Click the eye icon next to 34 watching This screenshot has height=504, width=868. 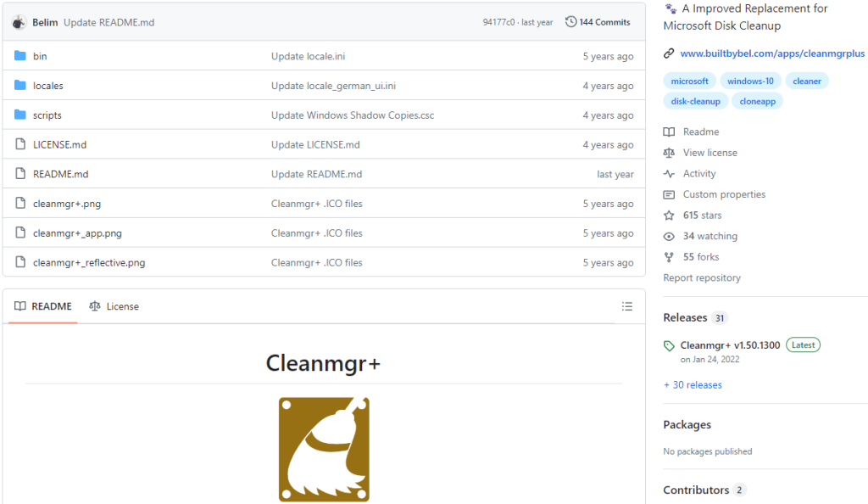point(669,236)
